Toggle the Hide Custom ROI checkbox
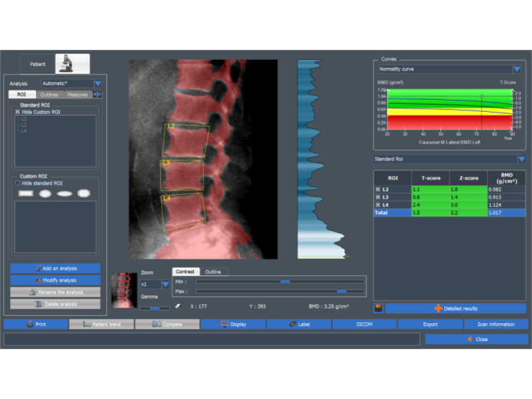This screenshot has width=532, height=399. 18,112
